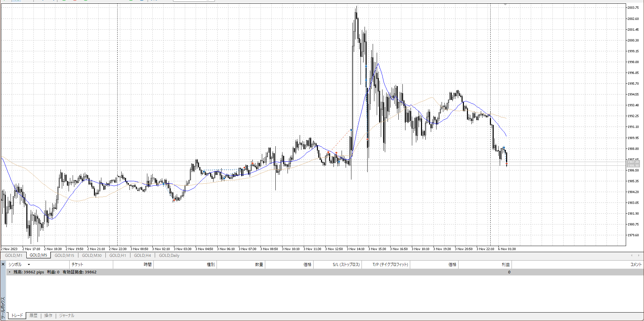Open the GOLD,Daily chart tab
The width and height of the screenshot is (644, 321).
click(x=169, y=256)
